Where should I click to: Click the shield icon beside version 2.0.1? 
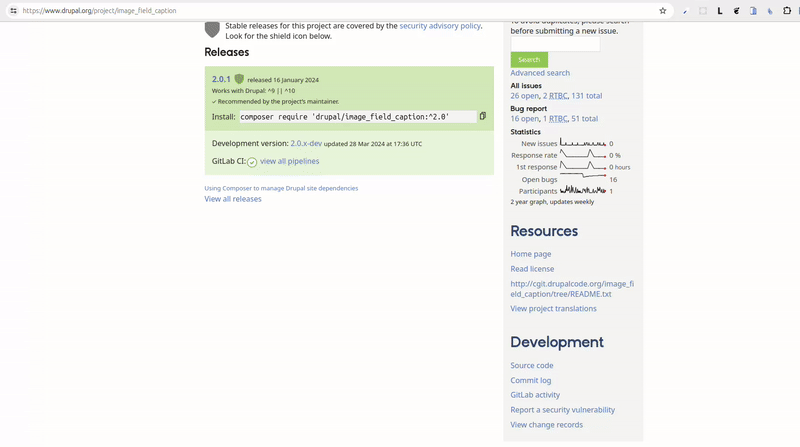pyautogui.click(x=239, y=79)
